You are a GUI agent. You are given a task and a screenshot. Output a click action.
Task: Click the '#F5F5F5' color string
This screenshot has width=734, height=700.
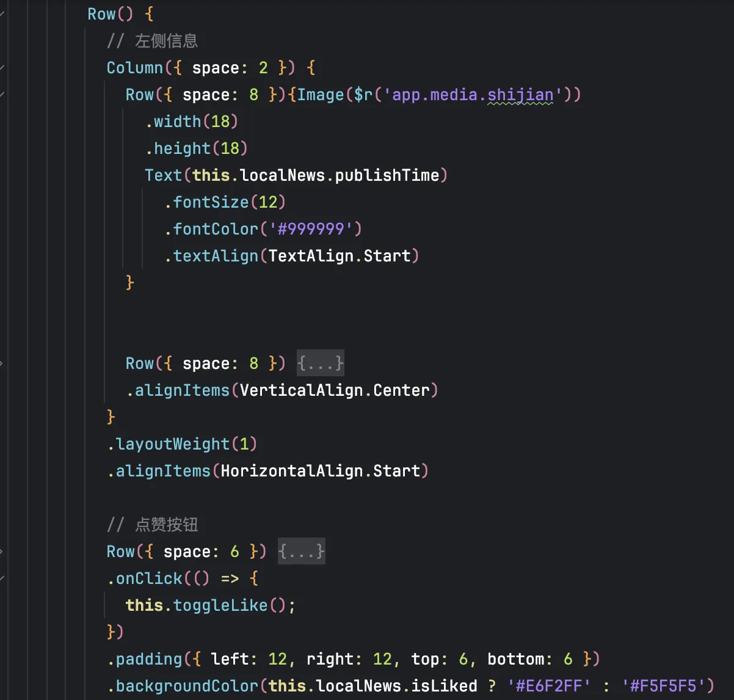(663, 686)
